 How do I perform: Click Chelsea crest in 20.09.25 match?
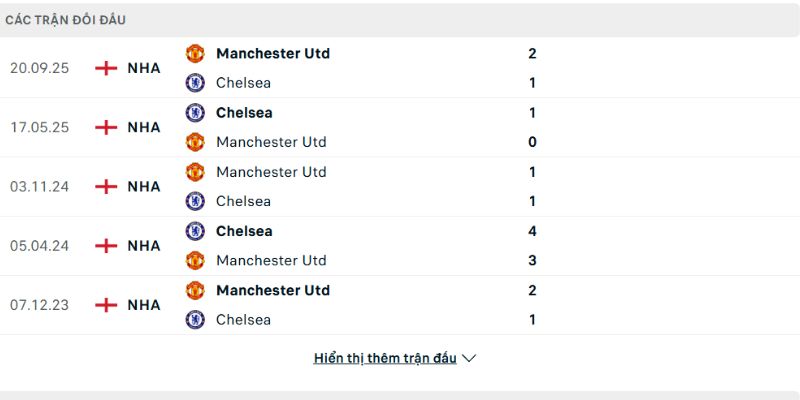point(195,83)
